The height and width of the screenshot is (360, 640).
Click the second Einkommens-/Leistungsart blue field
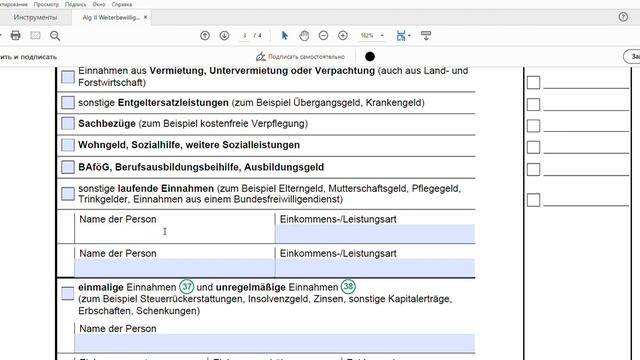[375, 268]
